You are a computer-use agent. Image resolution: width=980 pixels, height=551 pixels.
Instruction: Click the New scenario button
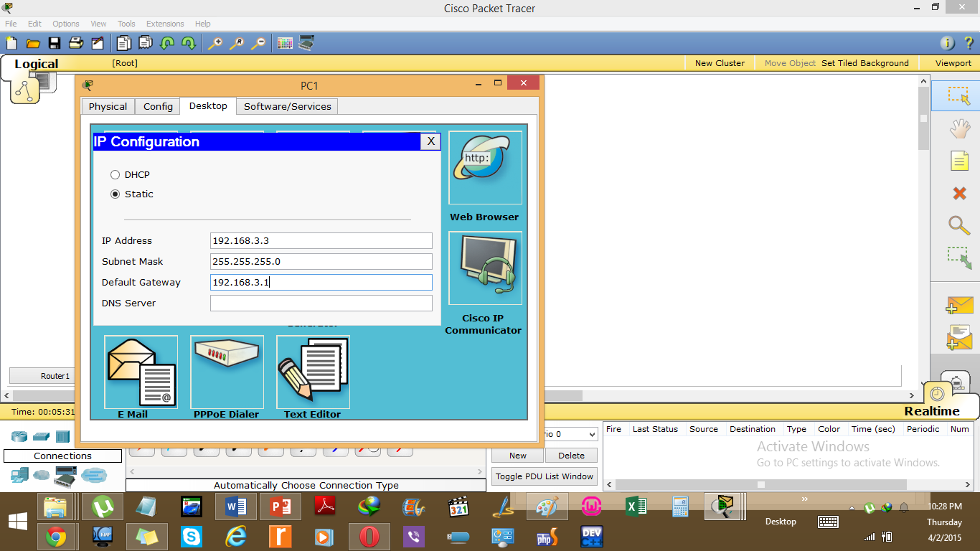518,456
